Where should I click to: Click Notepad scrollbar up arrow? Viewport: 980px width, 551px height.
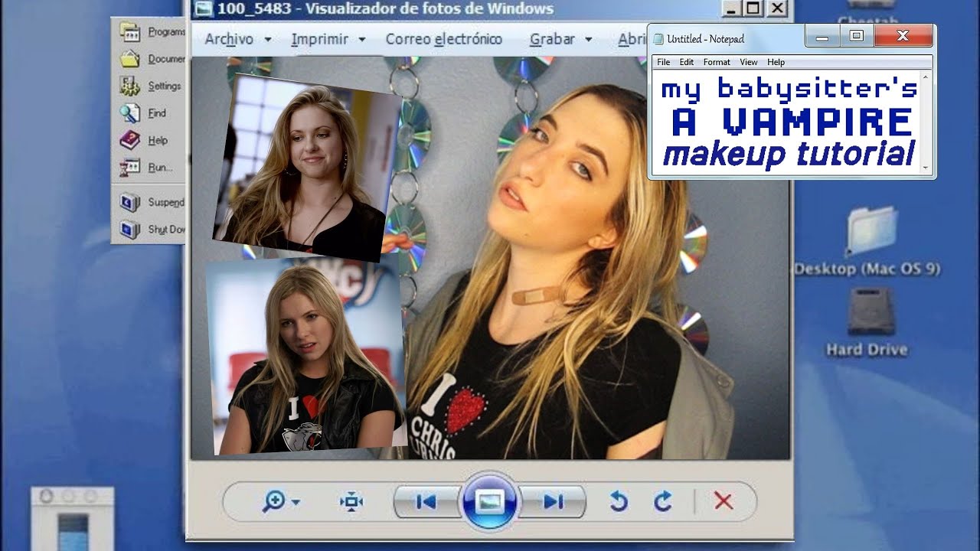pos(926,77)
